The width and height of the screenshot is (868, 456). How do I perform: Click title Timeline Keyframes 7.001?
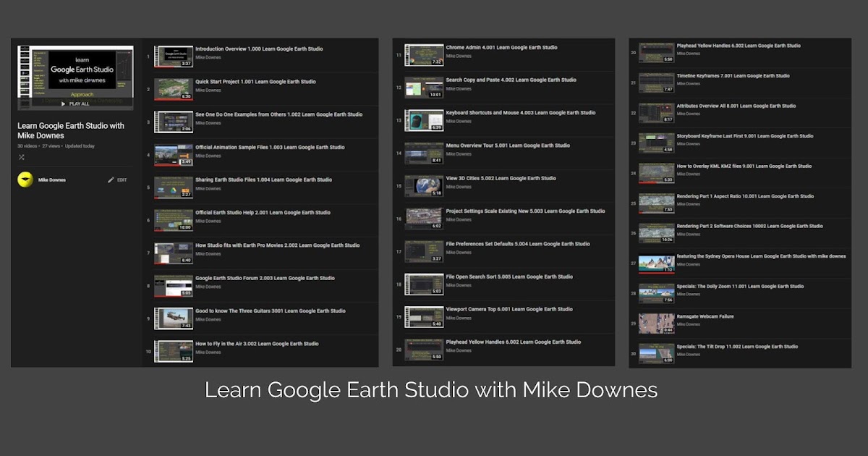coord(733,76)
